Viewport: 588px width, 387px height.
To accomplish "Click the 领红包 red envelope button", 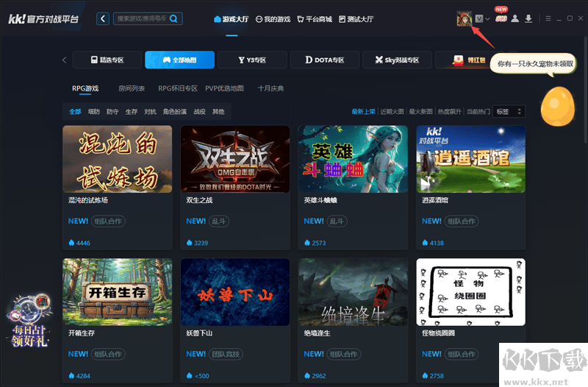I will point(469,60).
